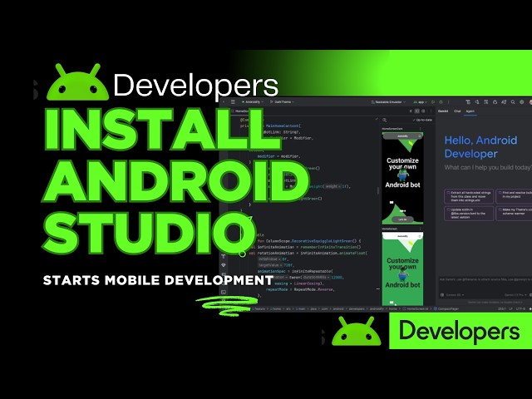Open the editor tab options dots

tap(431, 111)
